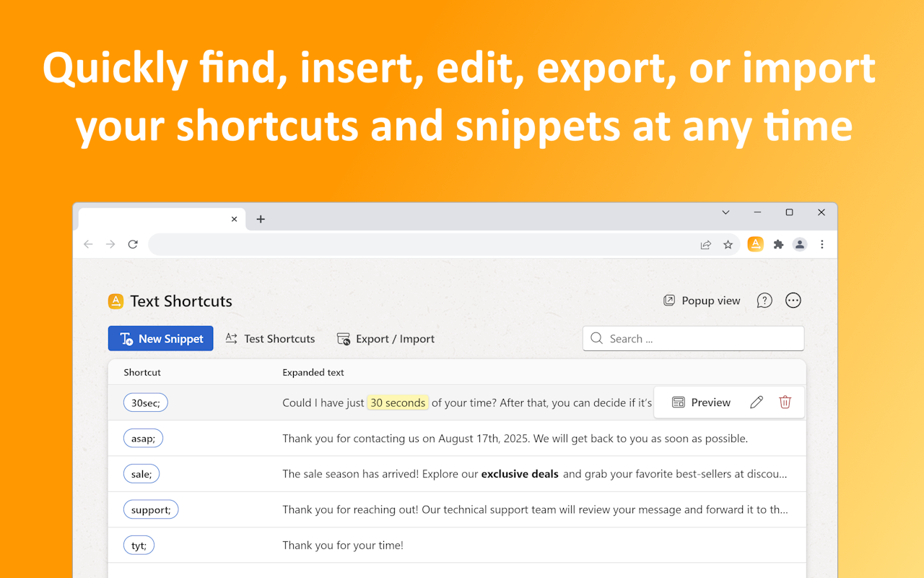Screen dimensions: 924x578
Task: Go back in browser history
Action: tap(88, 244)
